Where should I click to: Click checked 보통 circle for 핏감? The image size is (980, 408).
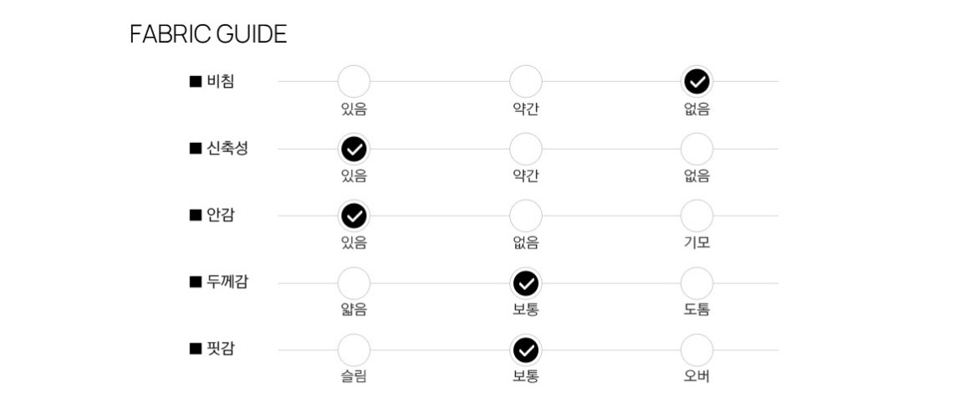point(526,349)
